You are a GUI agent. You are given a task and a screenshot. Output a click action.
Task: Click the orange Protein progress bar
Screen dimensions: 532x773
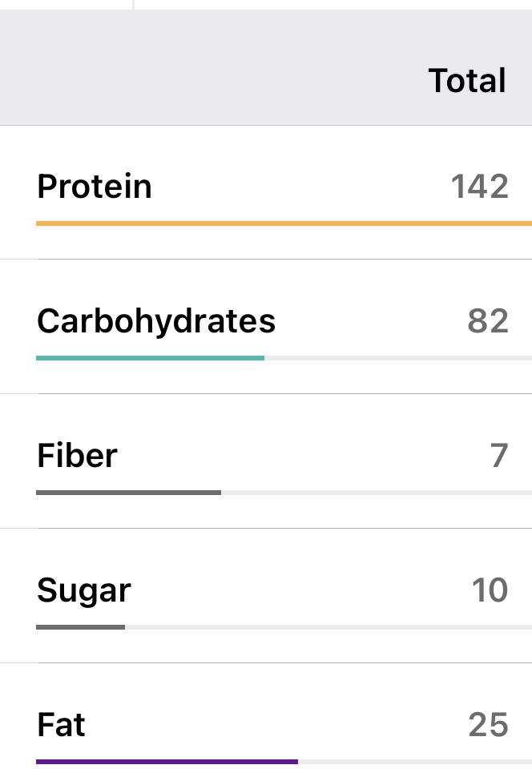(x=284, y=223)
